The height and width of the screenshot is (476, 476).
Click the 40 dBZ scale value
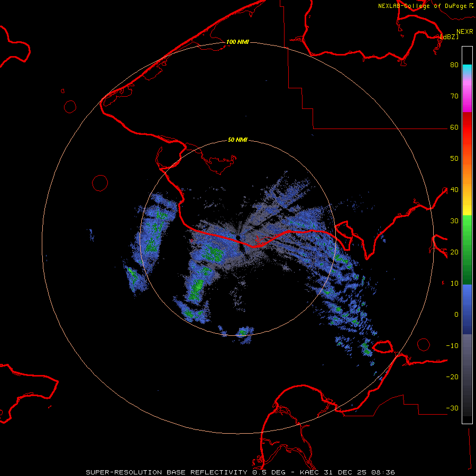[454, 190]
